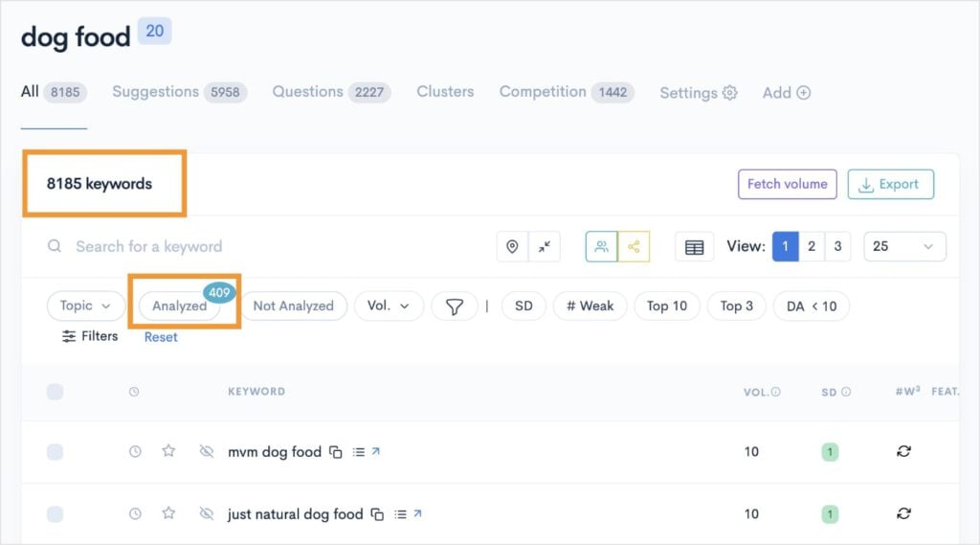Image resolution: width=980 pixels, height=545 pixels.
Task: Select View 3
Action: [837, 246]
